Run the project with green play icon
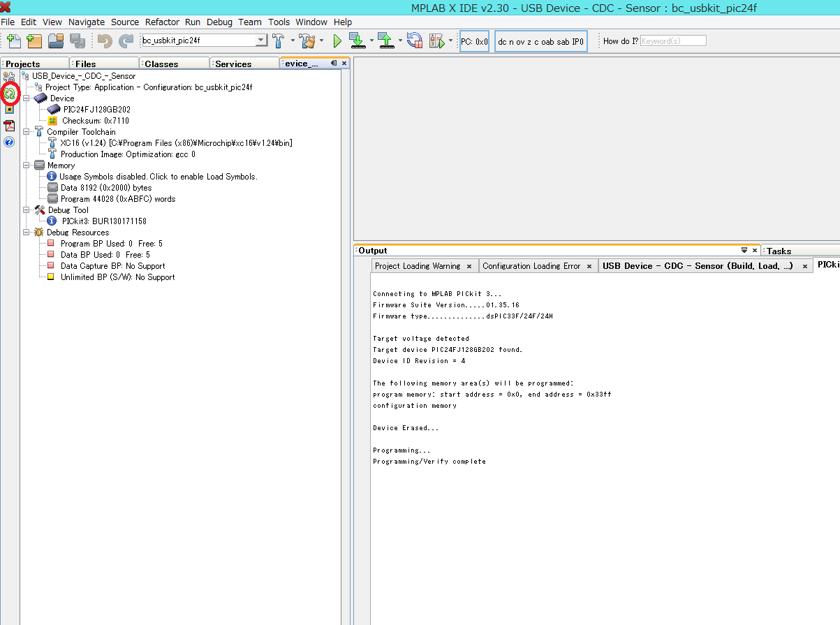This screenshot has height=625, width=840. tap(337, 41)
